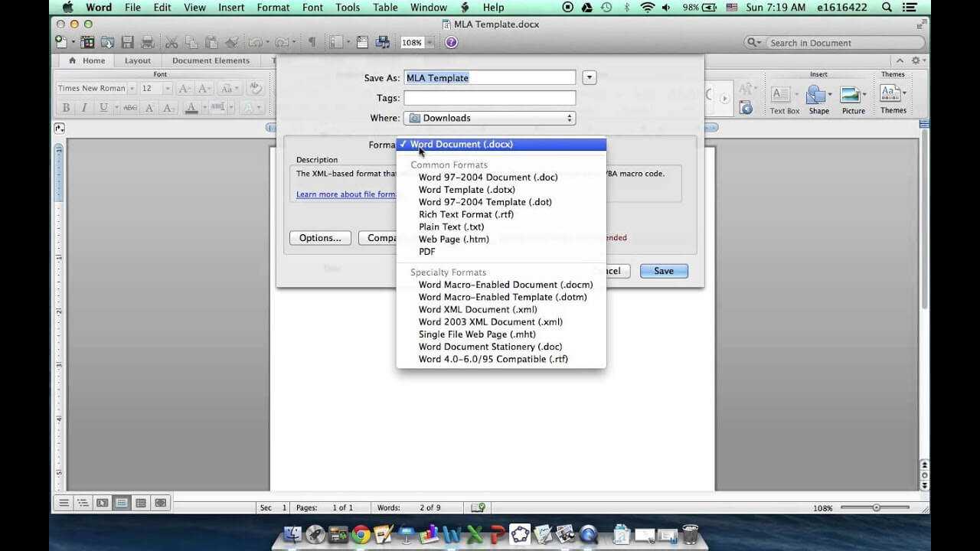Open the Themes gallery icon
980x551 pixels.
(x=889, y=93)
